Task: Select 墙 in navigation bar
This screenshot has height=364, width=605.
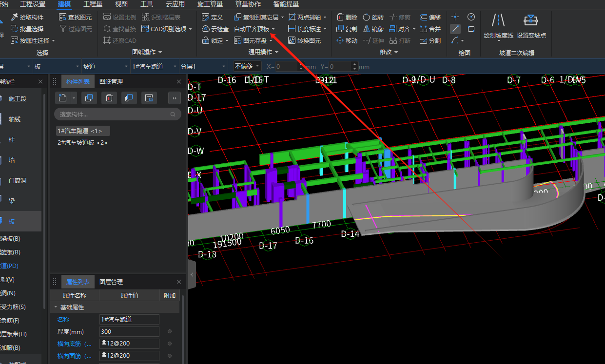Action: 11,160
